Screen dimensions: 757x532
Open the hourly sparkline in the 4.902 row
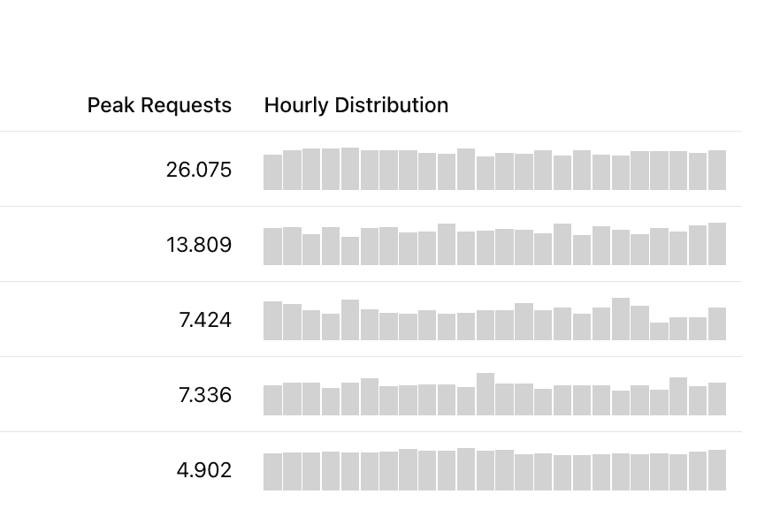pyautogui.click(x=495, y=469)
